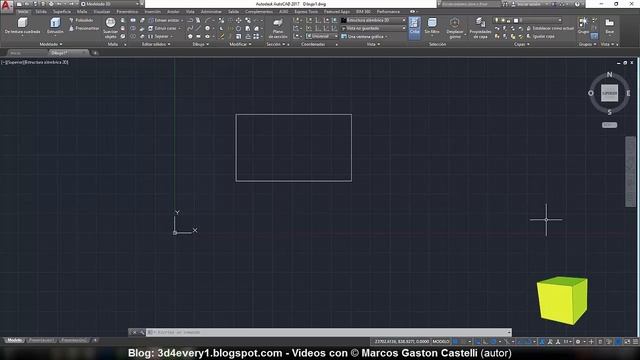Open status bar customization menu icon
Viewport: 640px width, 360px height.
coord(635,342)
